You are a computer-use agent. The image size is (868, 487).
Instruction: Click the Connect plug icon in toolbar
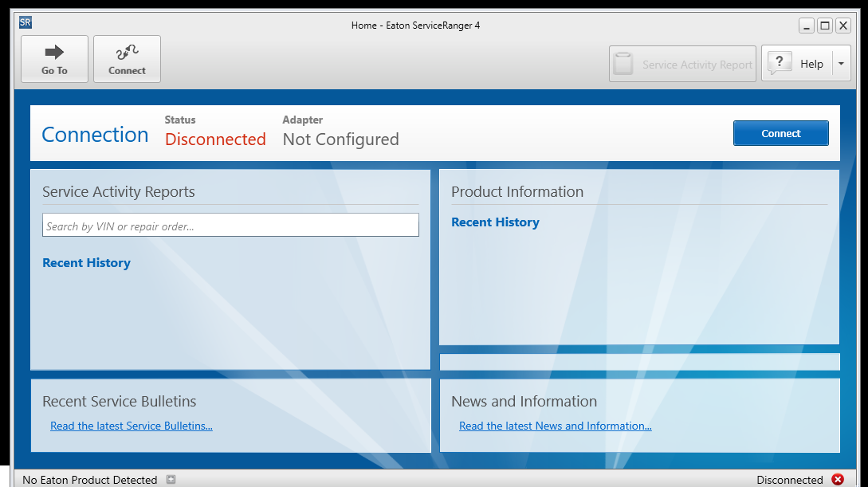(x=127, y=53)
